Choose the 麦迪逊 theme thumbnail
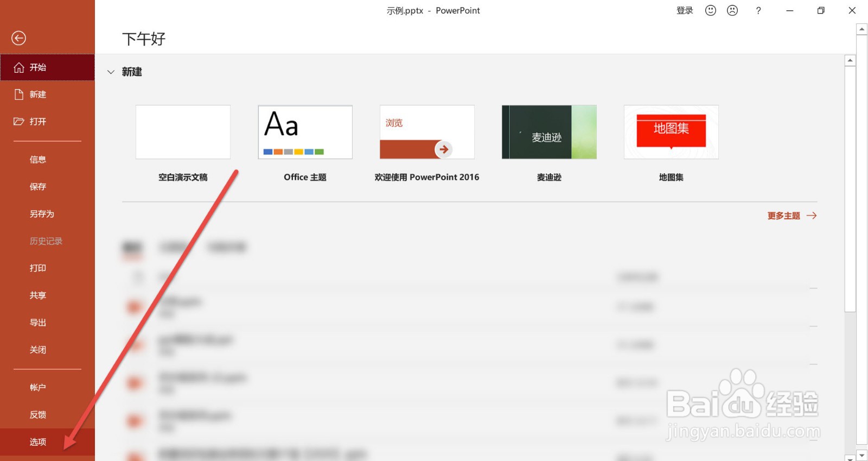This screenshot has height=461, width=868. (x=549, y=132)
